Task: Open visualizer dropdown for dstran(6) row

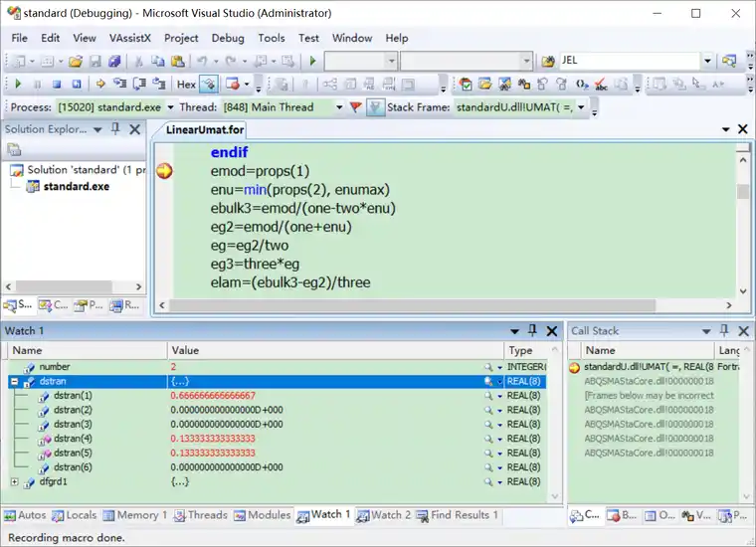Action: [x=500, y=467]
